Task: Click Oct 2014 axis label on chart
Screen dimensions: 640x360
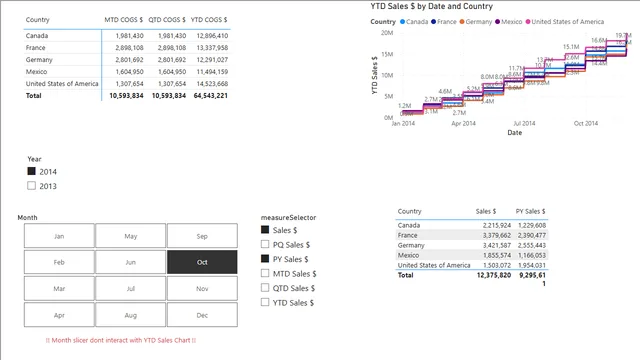Action: pyautogui.click(x=586, y=123)
